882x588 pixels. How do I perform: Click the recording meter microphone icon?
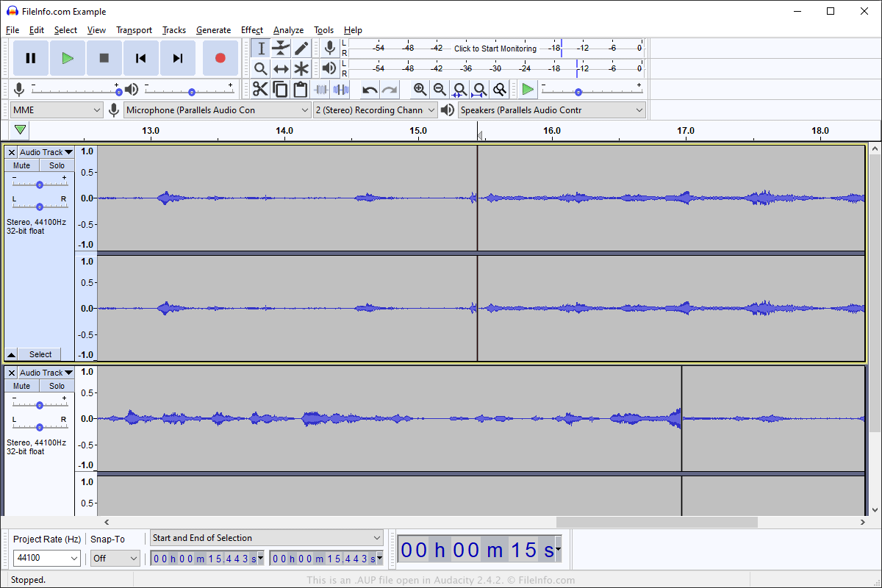(330, 49)
